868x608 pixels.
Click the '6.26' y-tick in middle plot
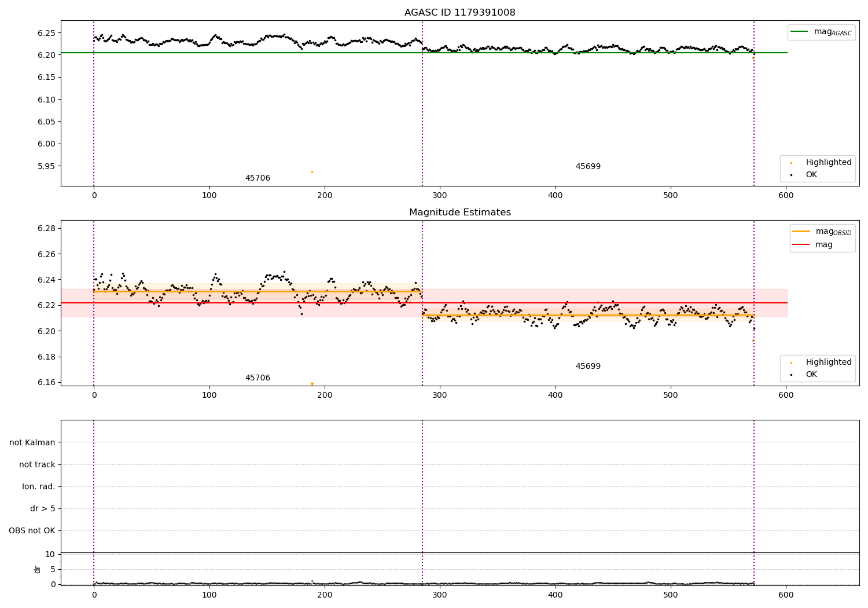click(x=46, y=254)
